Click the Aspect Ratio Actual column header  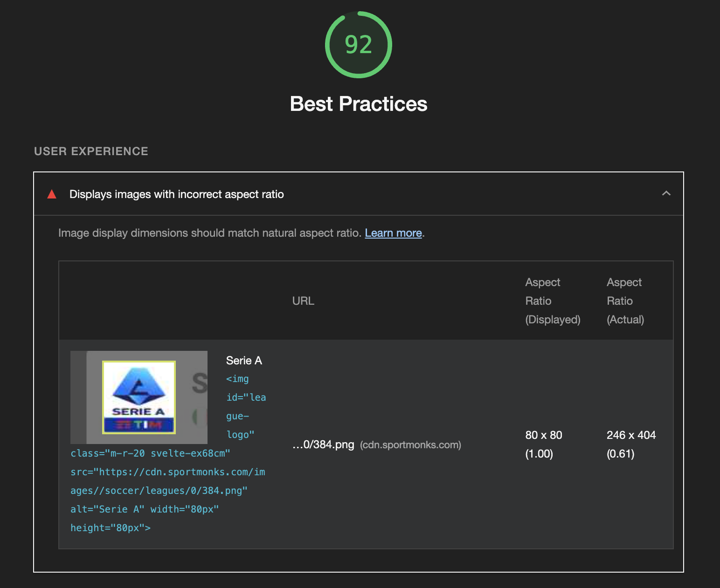[625, 301]
